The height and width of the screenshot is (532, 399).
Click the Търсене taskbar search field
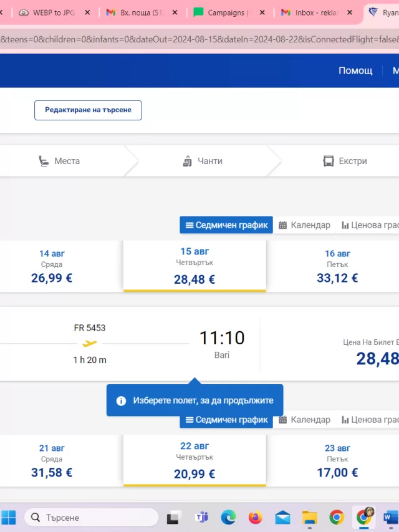tap(91, 518)
